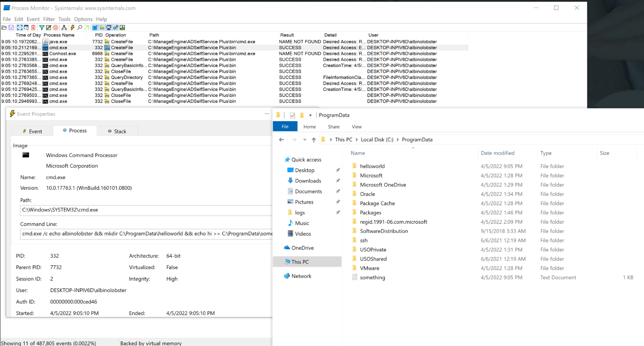Expand the chevron after Local Disk (C:)
The width and height of the screenshot is (644, 346).
point(398,140)
